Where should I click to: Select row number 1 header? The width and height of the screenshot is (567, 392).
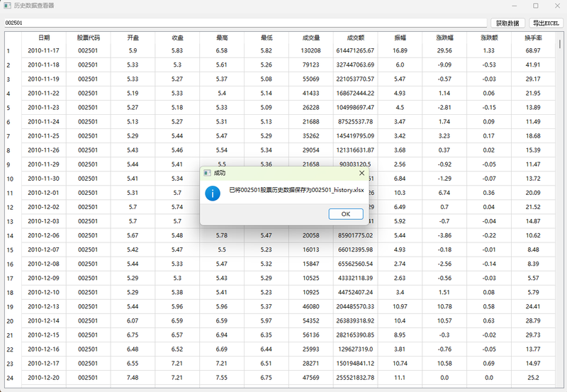pyautogui.click(x=9, y=51)
